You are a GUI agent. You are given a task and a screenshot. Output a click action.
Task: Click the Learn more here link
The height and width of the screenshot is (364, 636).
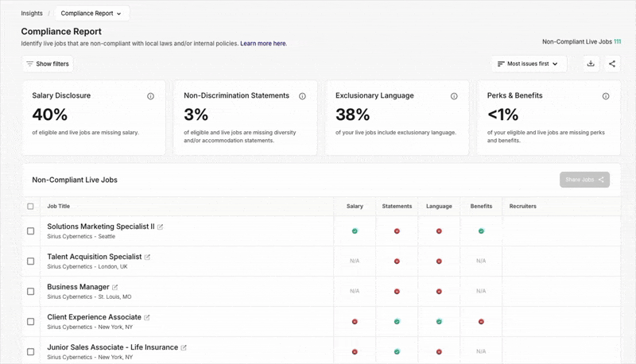pyautogui.click(x=263, y=44)
